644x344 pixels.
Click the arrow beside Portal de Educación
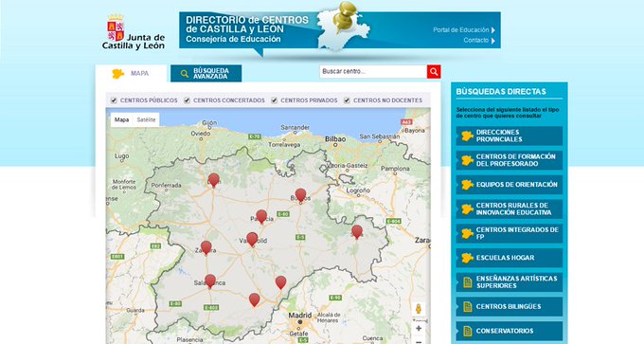[x=493, y=30]
